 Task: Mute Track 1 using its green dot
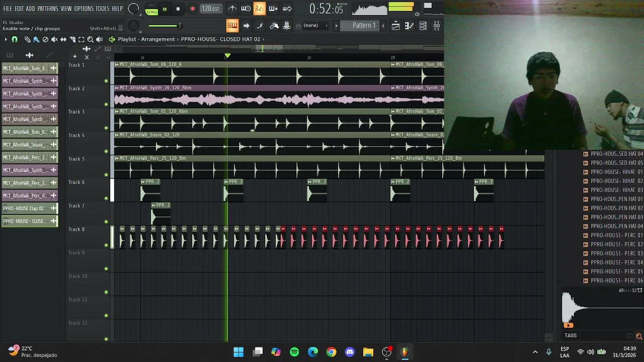tap(106, 81)
